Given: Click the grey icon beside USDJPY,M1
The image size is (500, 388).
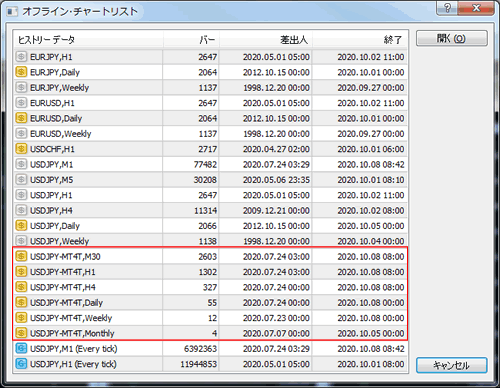Looking at the screenshot, I should tap(21, 164).
